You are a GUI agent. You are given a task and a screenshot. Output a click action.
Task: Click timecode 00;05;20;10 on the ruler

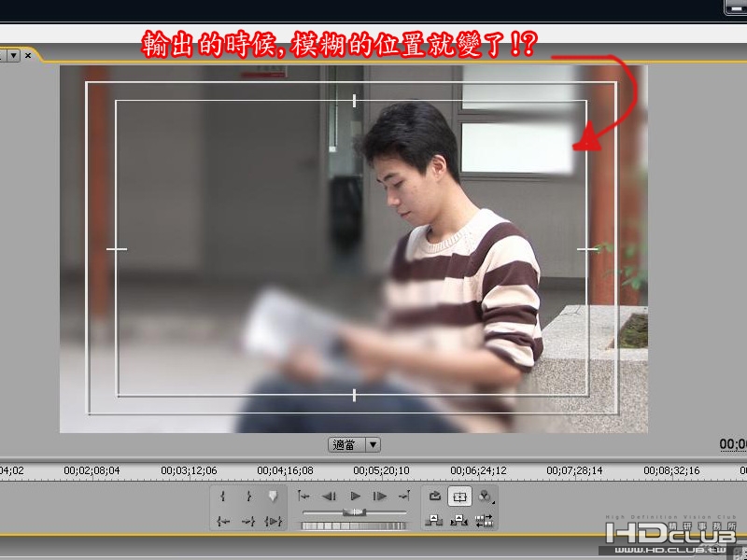[x=382, y=470]
